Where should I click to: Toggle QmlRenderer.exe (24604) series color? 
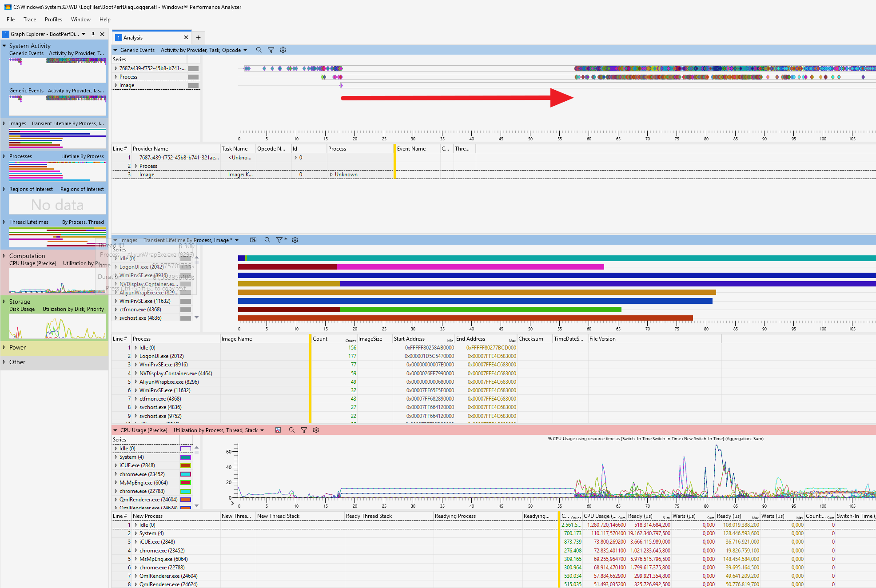(x=186, y=500)
